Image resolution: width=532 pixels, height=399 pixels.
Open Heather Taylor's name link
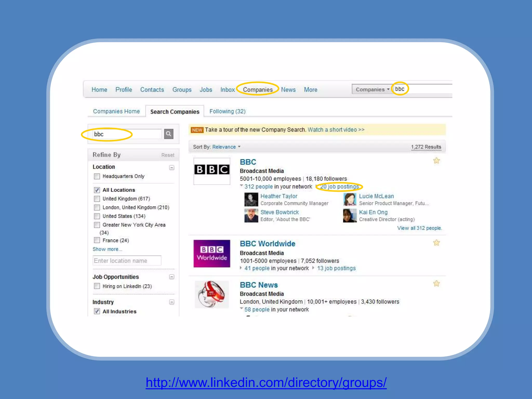pos(279,196)
